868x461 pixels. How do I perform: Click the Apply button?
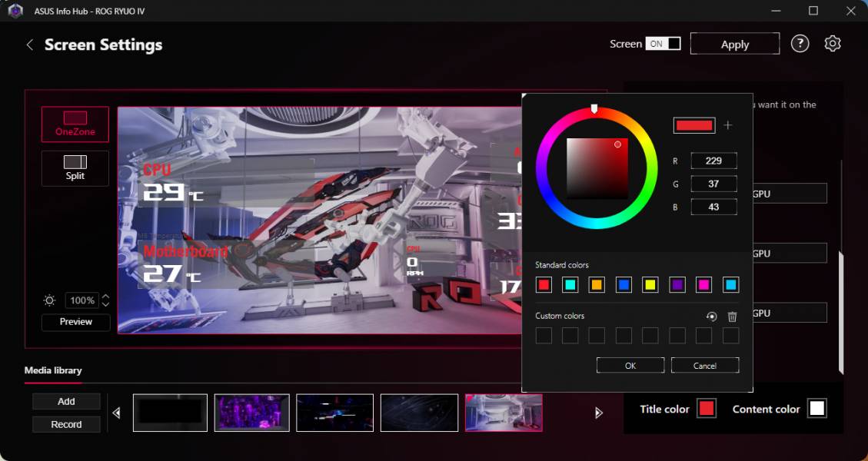point(734,44)
